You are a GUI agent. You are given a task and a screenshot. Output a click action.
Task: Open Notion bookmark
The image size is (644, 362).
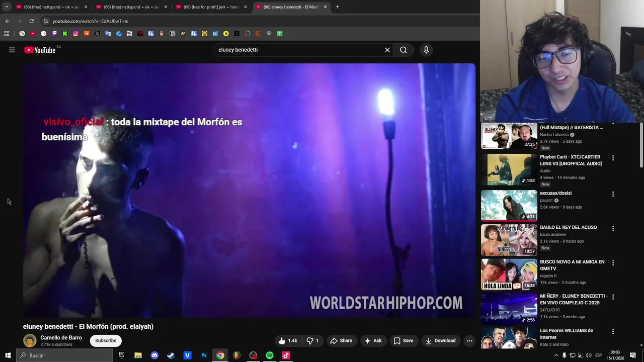point(172,34)
